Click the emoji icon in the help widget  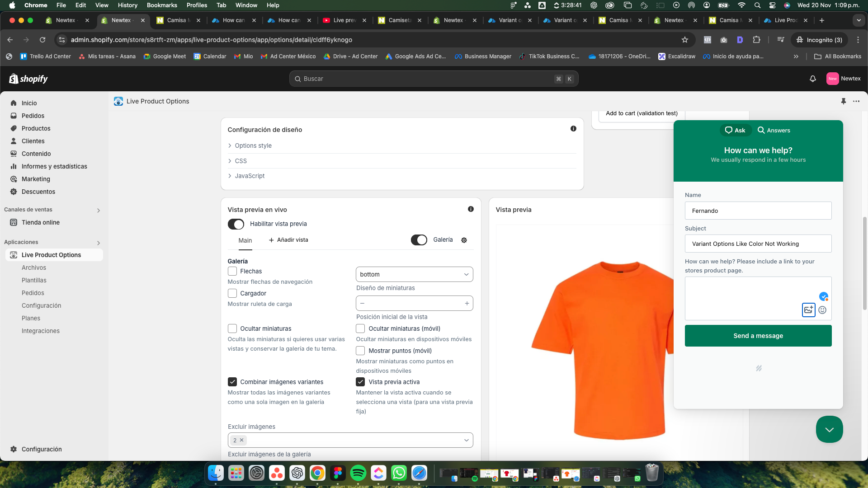pos(822,310)
